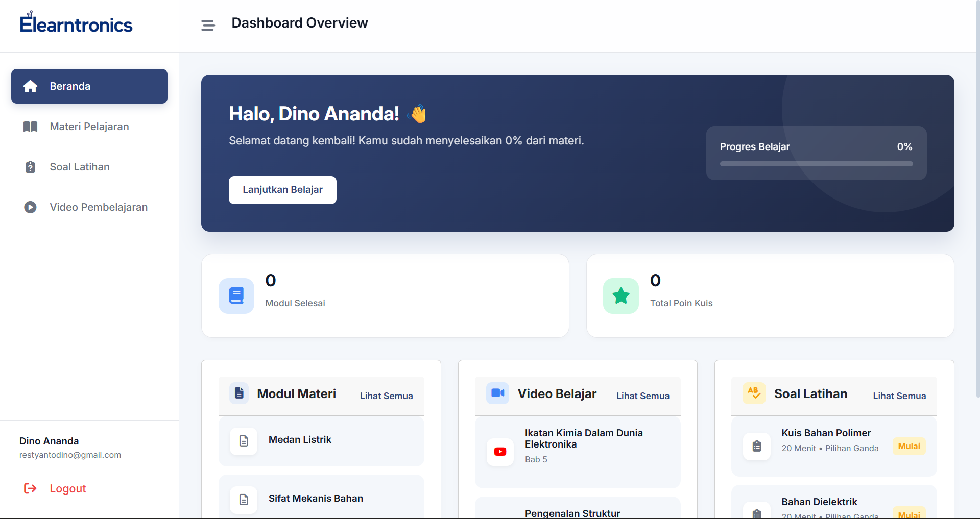The width and height of the screenshot is (980, 519).
Task: Click the clipboard icon for Kuis Bahan Polimer
Action: (757, 446)
